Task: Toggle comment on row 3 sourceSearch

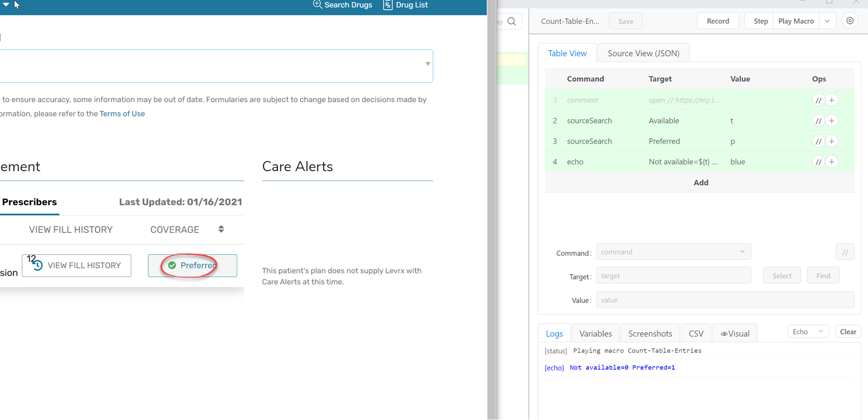Action: pyautogui.click(x=818, y=141)
